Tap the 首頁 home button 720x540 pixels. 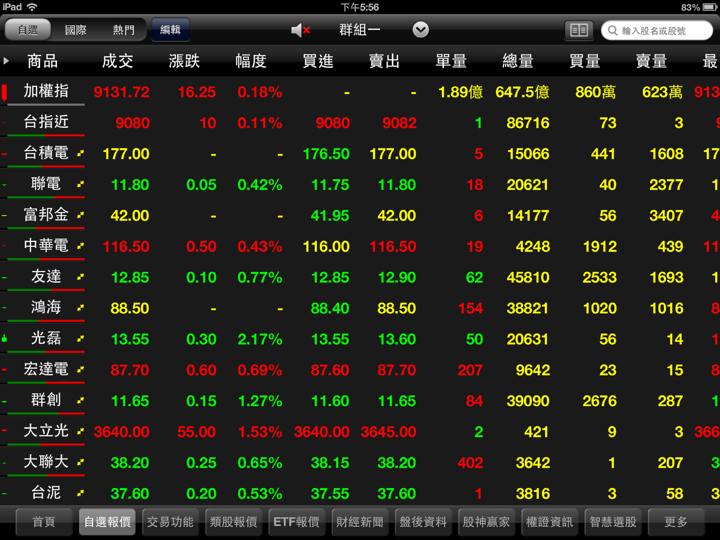click(x=44, y=522)
